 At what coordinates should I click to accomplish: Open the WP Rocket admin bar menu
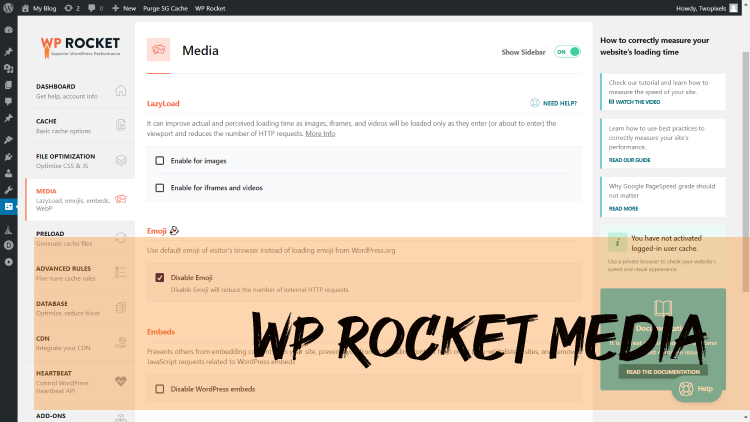coord(210,8)
